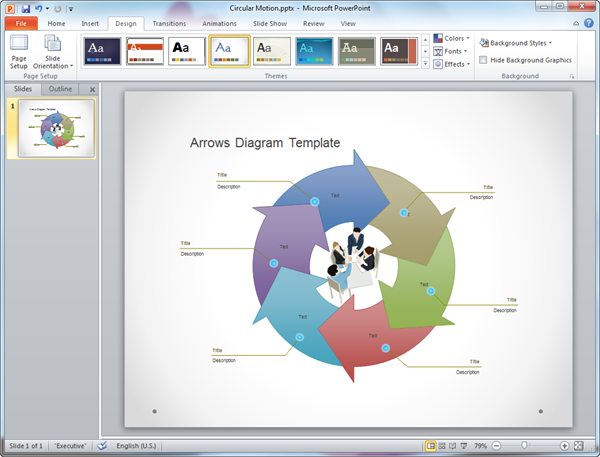This screenshot has height=457, width=600.
Task: Select slide 1 thumbnail in Slides pane
Action: coord(56,128)
